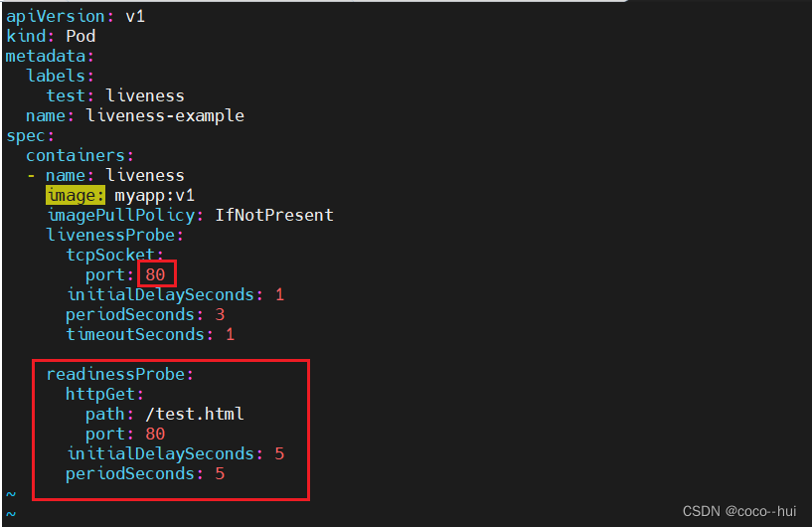Click the red-boxed liveness port 80 value
The image size is (812, 527).
click(x=155, y=274)
